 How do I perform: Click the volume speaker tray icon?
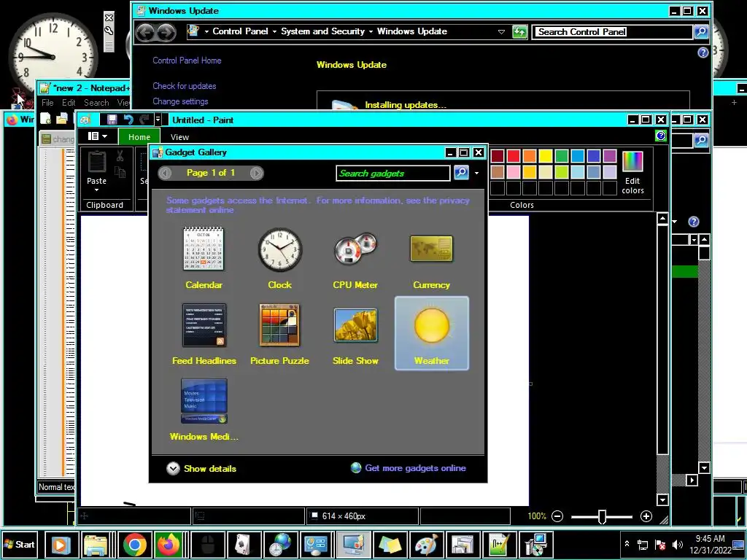coord(677,545)
